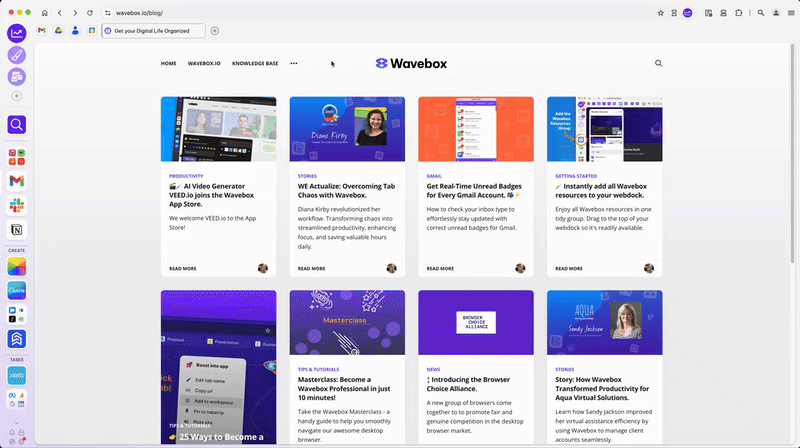Open 'Get Real-Time Unread Badges' article title
The width and height of the screenshot is (800, 448).
coord(473,191)
